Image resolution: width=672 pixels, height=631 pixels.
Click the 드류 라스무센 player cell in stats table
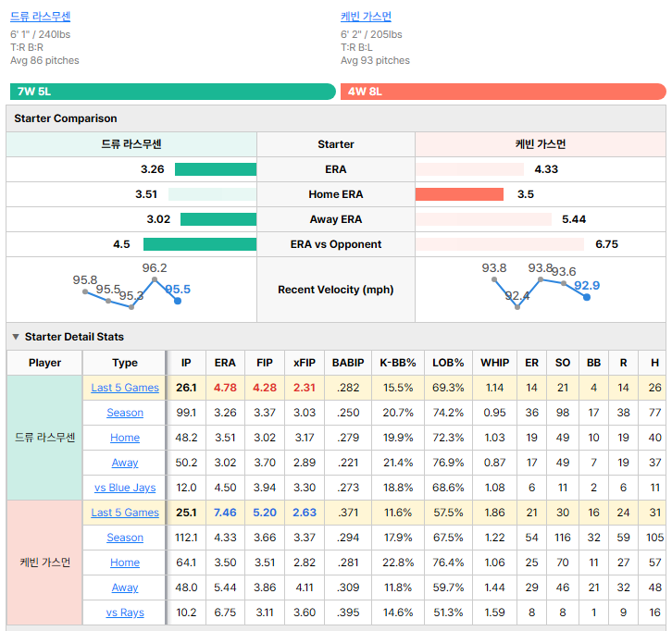[44, 438]
